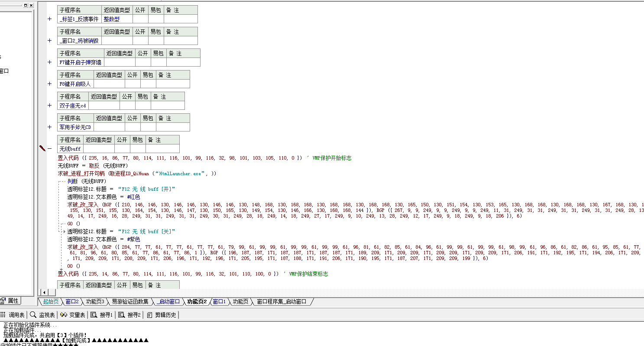Select subroutine name _窗口2_将被销毁
Image resolution: width=644 pixels, height=346 pixels.
(79, 41)
